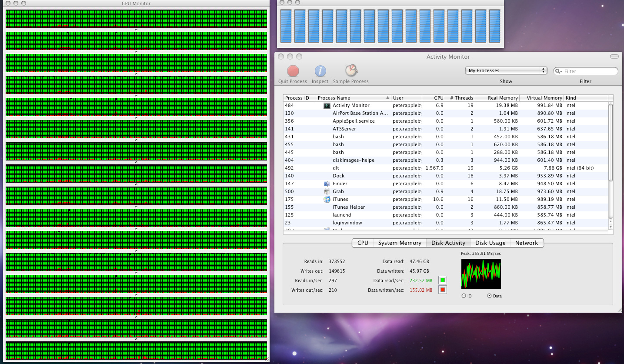The height and width of the screenshot is (364, 624).
Task: Click the Peak 255.91 MB/sec label
Action: tap(481, 253)
